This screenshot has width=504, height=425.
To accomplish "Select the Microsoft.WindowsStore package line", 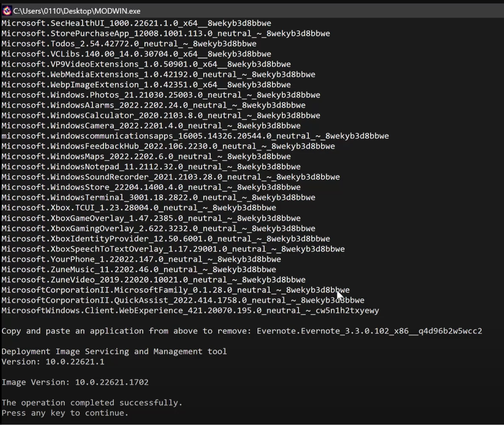I will (151, 187).
